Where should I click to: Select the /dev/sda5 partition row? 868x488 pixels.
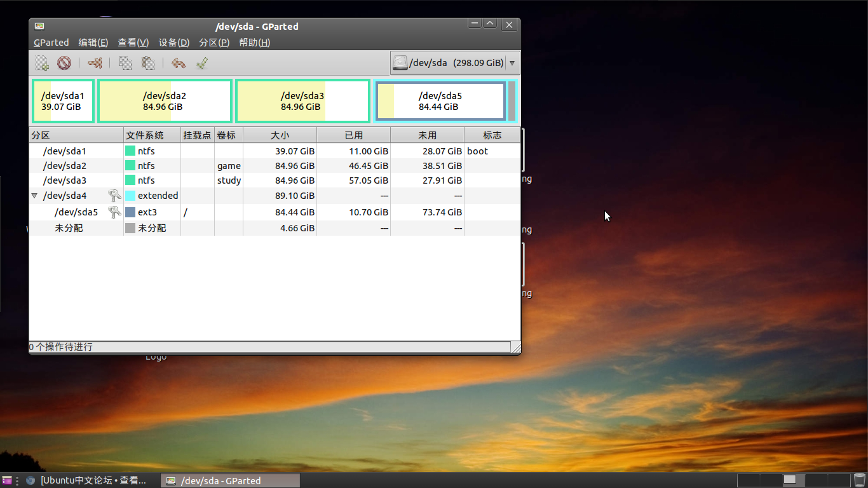275,212
